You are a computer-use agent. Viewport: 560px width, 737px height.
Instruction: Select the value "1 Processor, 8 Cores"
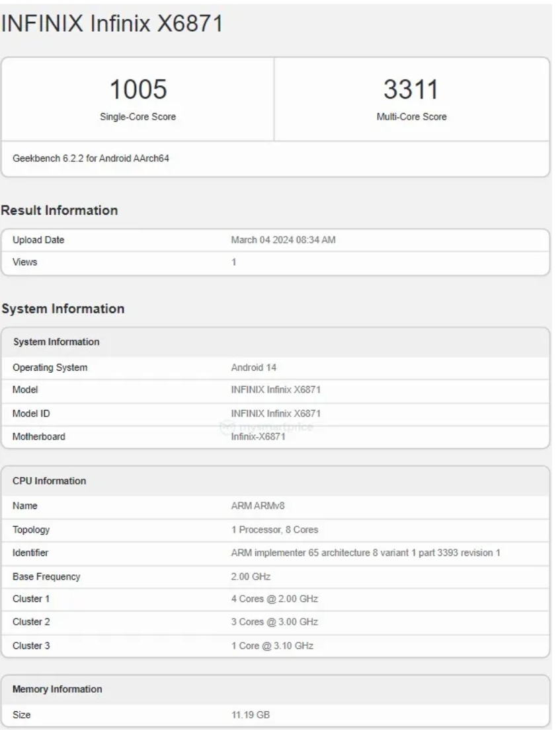[274, 529]
